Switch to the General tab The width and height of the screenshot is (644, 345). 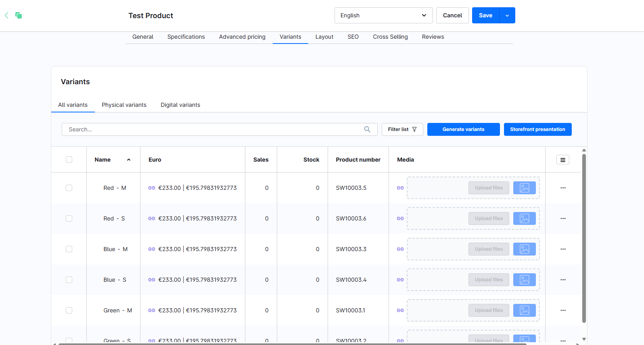[x=143, y=37]
